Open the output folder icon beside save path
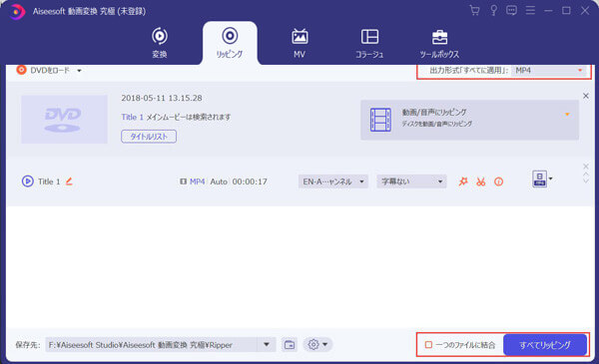 pyautogui.click(x=290, y=345)
